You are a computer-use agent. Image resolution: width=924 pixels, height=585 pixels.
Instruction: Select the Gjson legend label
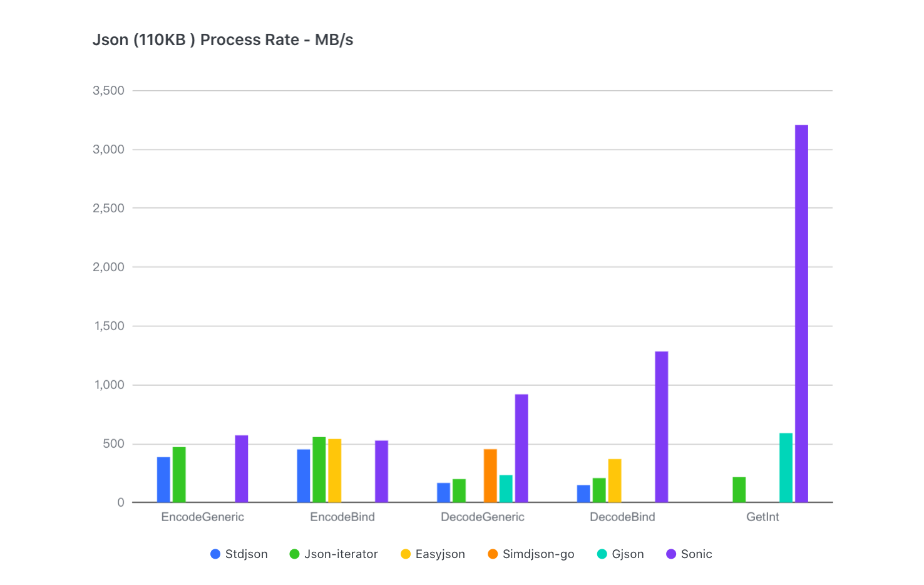pyautogui.click(x=628, y=554)
